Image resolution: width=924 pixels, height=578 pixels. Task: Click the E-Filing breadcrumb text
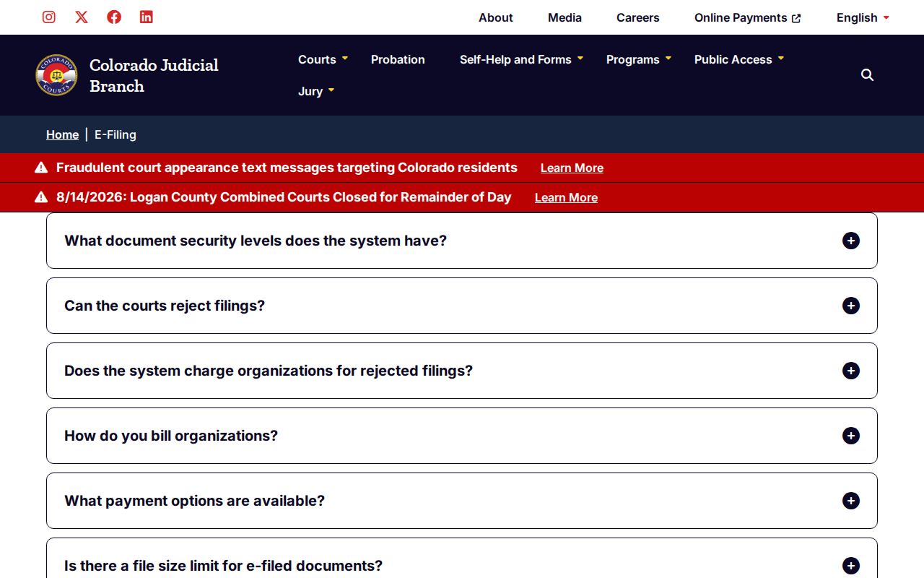click(115, 134)
